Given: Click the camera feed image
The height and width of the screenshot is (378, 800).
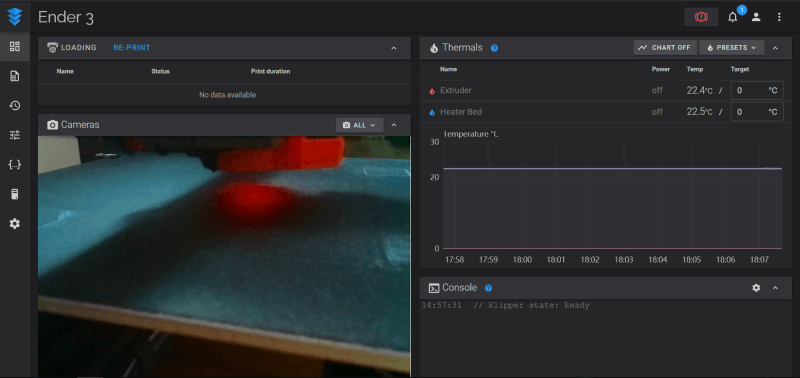Looking at the screenshot, I should (x=224, y=256).
